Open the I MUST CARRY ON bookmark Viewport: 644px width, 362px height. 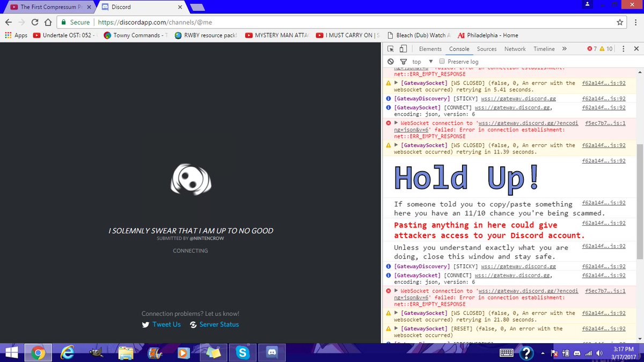(348, 35)
